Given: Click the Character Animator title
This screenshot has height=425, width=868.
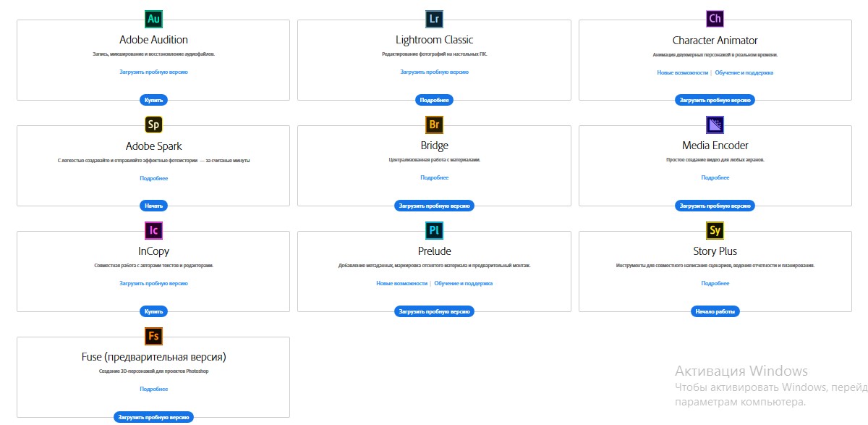Looking at the screenshot, I should (715, 40).
